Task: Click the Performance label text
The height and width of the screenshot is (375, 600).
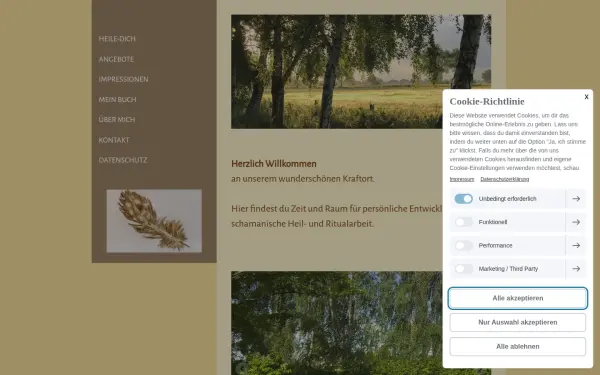Action: tap(495, 245)
